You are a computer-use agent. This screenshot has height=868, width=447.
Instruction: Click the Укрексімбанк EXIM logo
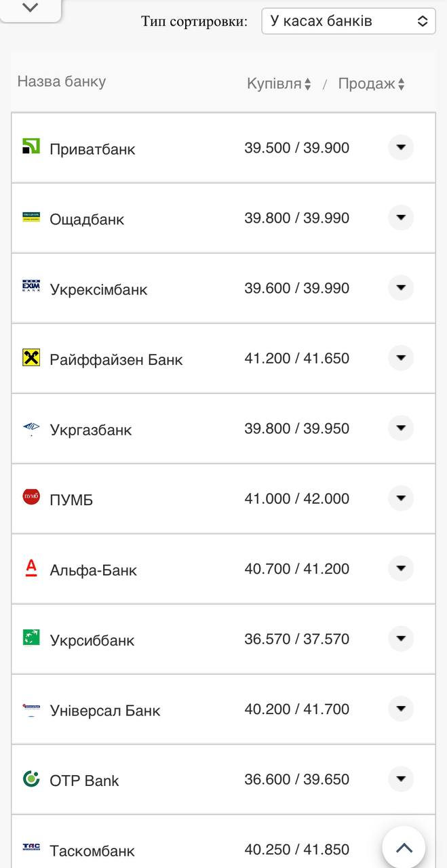coord(31,287)
